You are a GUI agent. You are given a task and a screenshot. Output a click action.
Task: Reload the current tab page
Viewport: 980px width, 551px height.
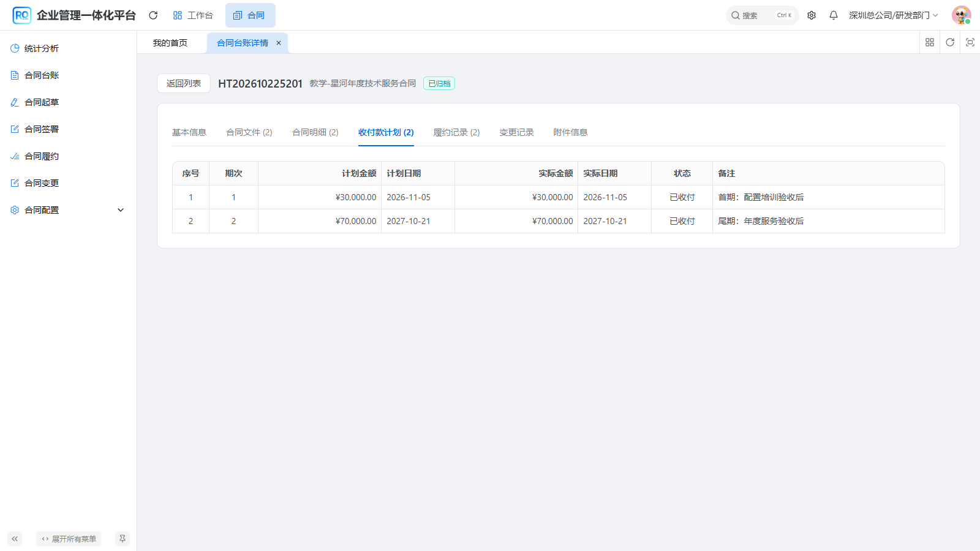[x=950, y=42]
